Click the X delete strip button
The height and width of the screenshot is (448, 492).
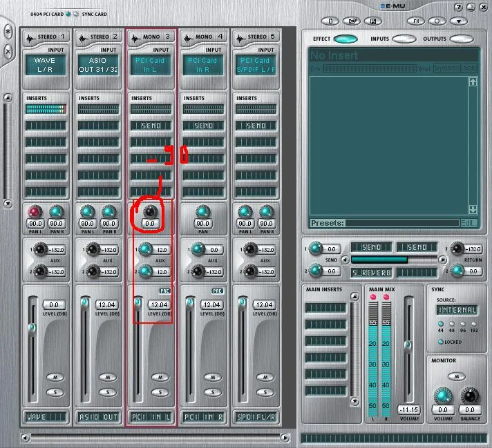[x=8, y=51]
